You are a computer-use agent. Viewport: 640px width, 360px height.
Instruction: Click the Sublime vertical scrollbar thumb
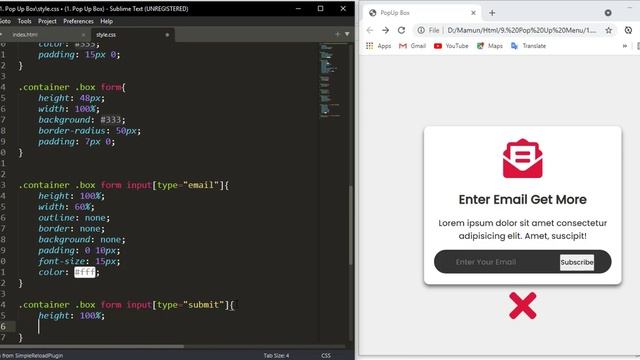[x=351, y=225]
